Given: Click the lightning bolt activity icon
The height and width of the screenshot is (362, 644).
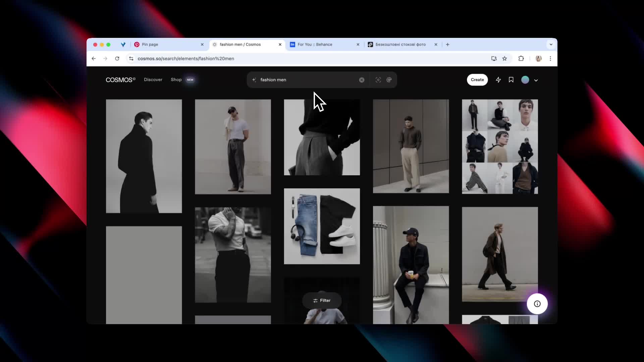Looking at the screenshot, I should point(498,80).
